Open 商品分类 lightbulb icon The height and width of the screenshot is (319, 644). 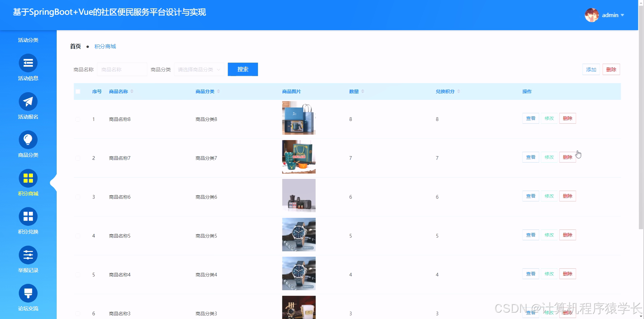coord(28,140)
